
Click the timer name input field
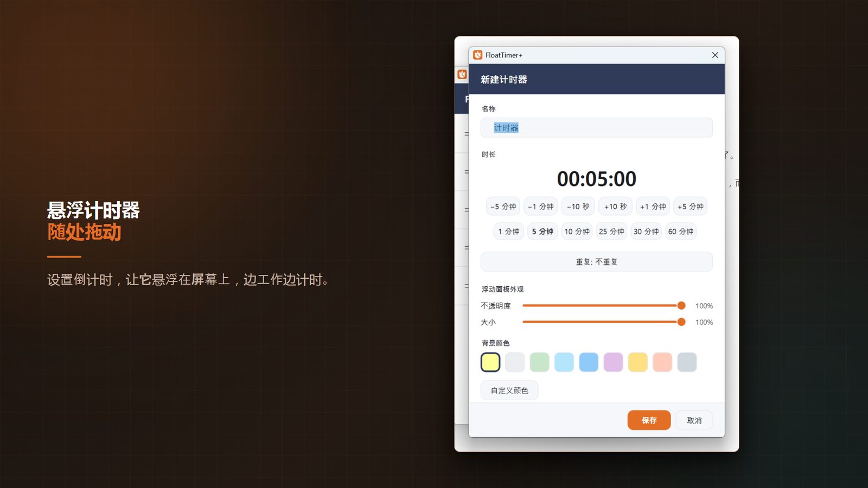[x=596, y=127]
